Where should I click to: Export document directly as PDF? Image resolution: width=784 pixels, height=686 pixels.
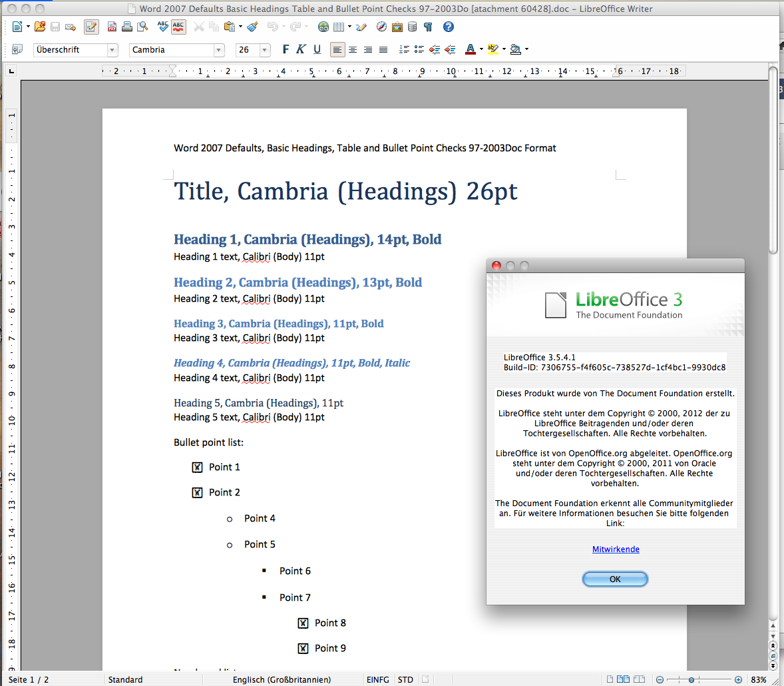[112, 27]
